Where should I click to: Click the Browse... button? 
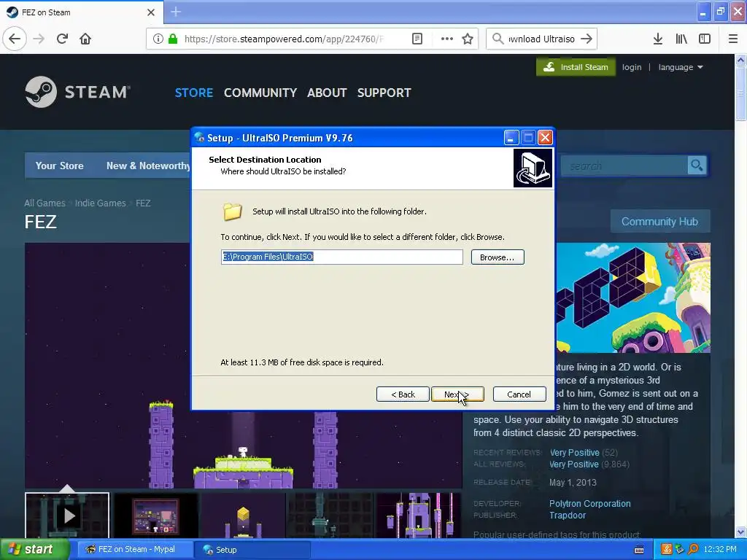[498, 257]
